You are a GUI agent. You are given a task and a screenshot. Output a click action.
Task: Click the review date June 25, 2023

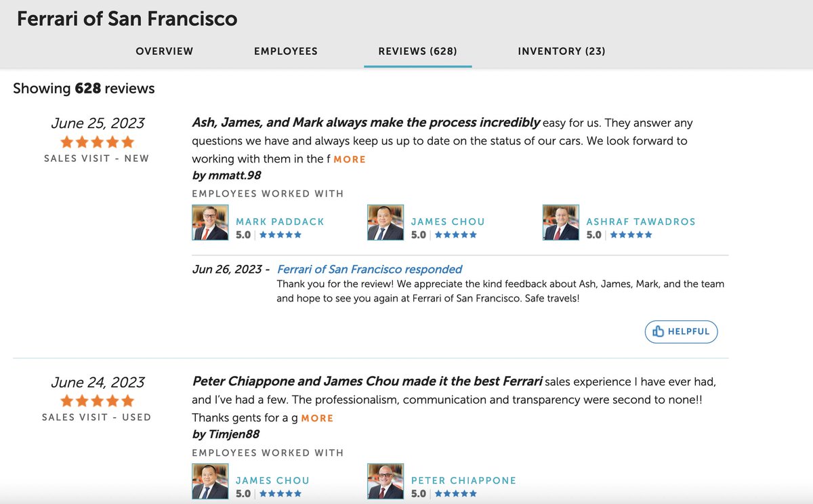(98, 123)
